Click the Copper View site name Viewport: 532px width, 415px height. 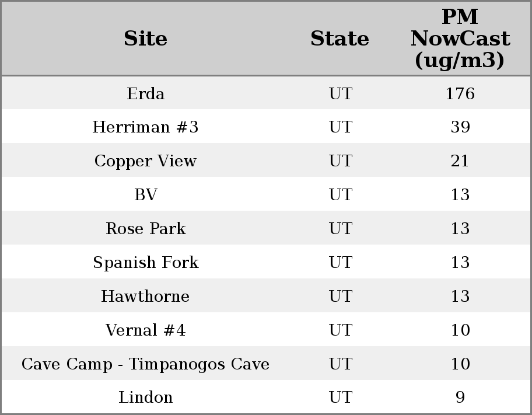tap(145, 161)
